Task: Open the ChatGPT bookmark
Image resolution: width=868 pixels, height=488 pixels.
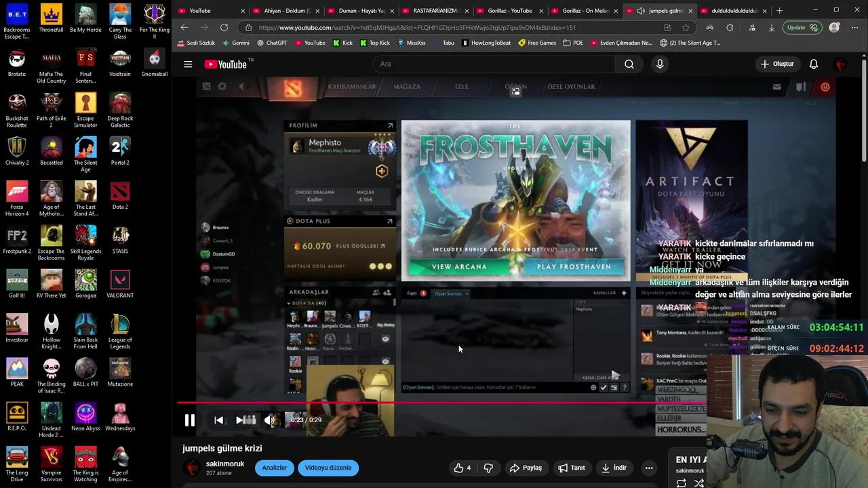Action: click(272, 43)
